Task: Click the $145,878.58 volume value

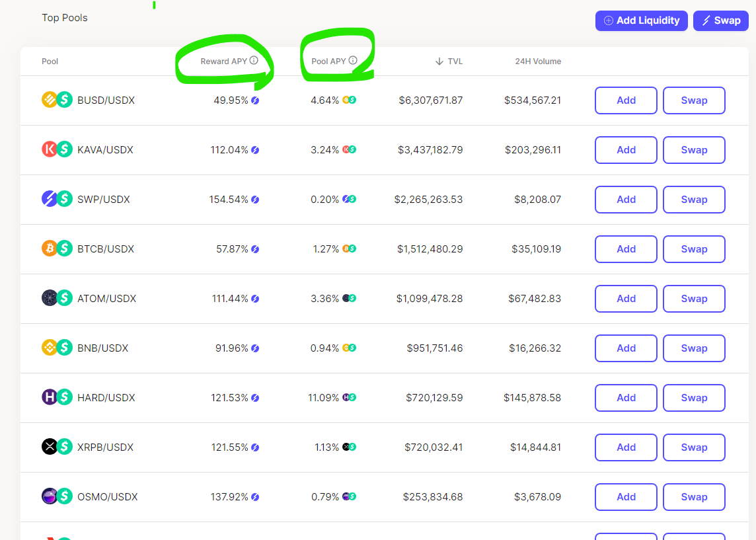Action: [532, 398]
